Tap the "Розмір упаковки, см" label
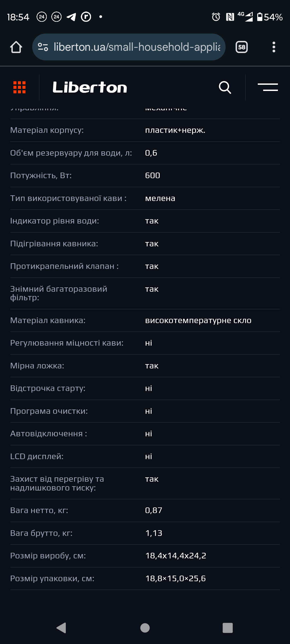The width and height of the screenshot is (290, 644). [x=52, y=579]
